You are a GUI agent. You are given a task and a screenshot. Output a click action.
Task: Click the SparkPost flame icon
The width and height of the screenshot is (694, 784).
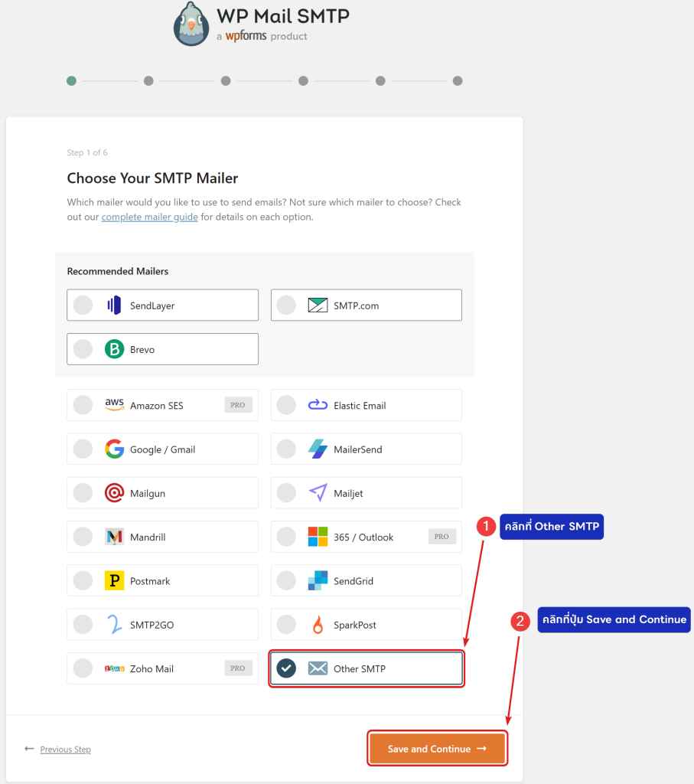pyautogui.click(x=318, y=626)
